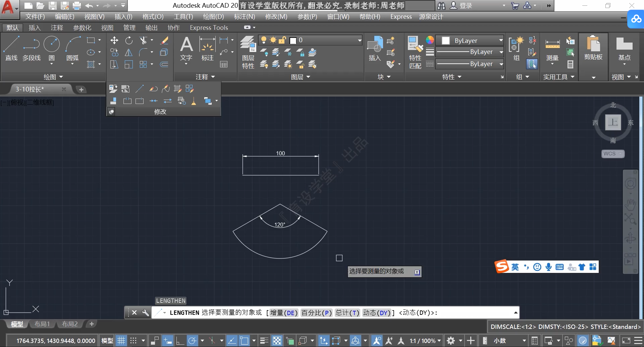The image size is (644, 347).
Task: Click the customize wrench icon on command line
Action: (145, 312)
